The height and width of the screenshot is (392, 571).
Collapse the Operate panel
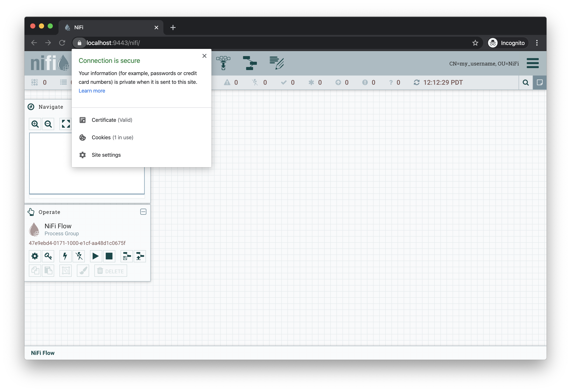tap(143, 212)
